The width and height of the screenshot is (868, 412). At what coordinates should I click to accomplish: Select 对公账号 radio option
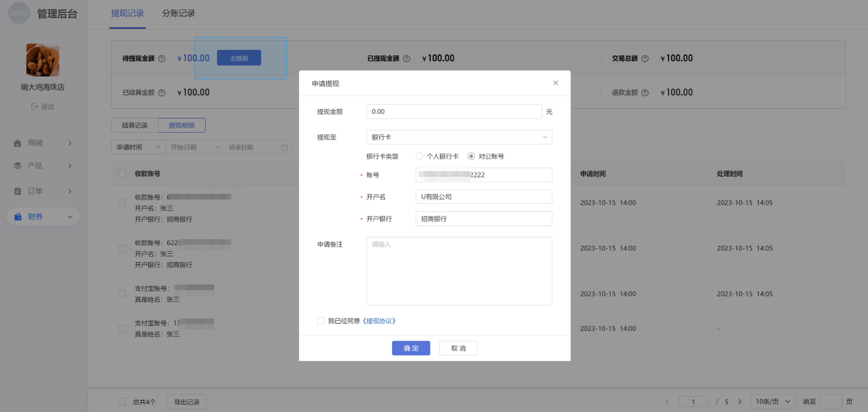point(471,156)
